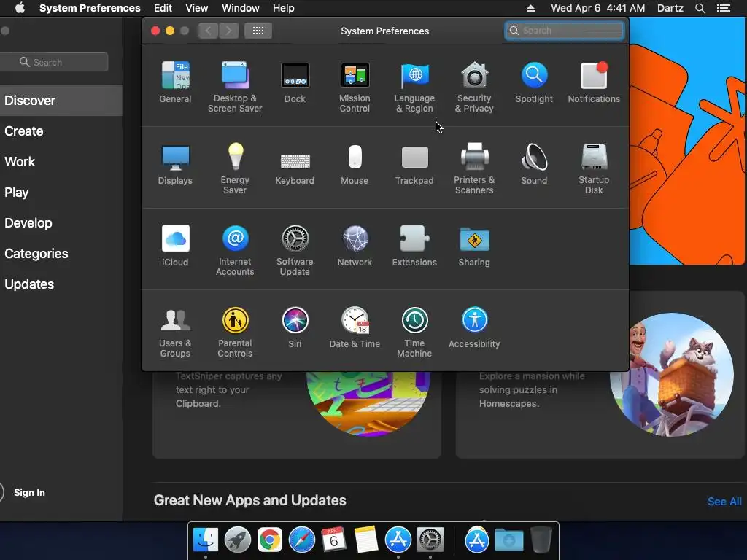Viewport: 747px width, 560px height.
Task: Open the General preference pane
Action: [175, 82]
